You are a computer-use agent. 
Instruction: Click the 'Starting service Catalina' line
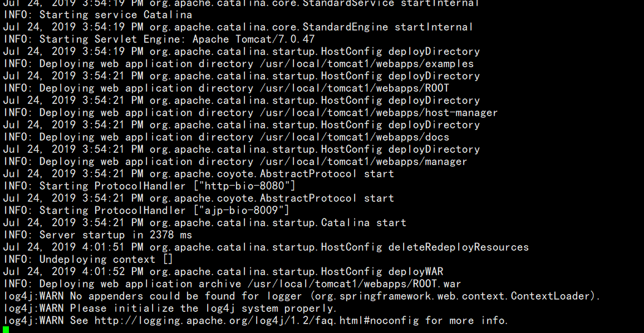[98, 15]
